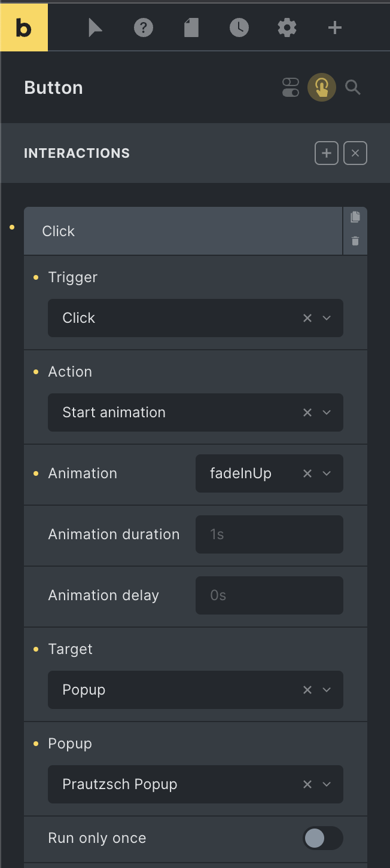390x868 pixels.
Task: Open the settings gear icon
Action: click(x=287, y=27)
